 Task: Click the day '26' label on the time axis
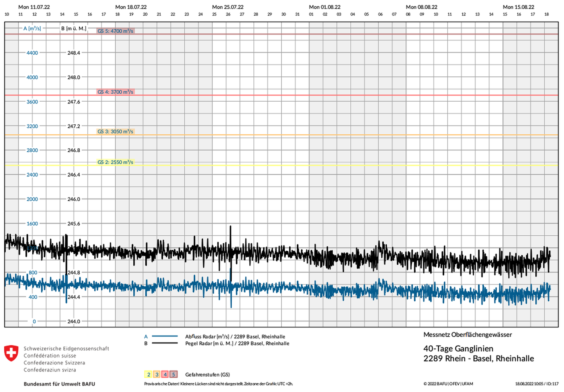tap(228, 14)
